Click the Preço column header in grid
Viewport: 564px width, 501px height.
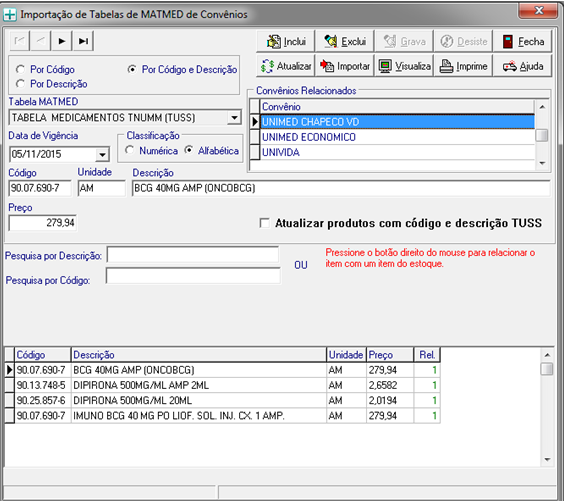coord(390,355)
